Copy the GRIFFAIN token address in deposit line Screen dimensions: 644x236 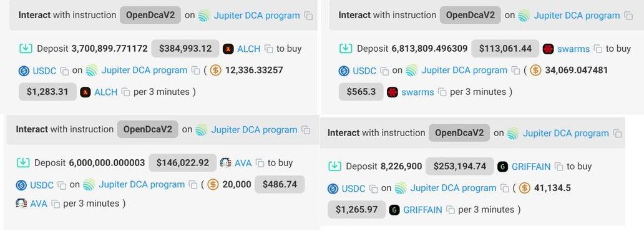pyautogui.click(x=559, y=167)
